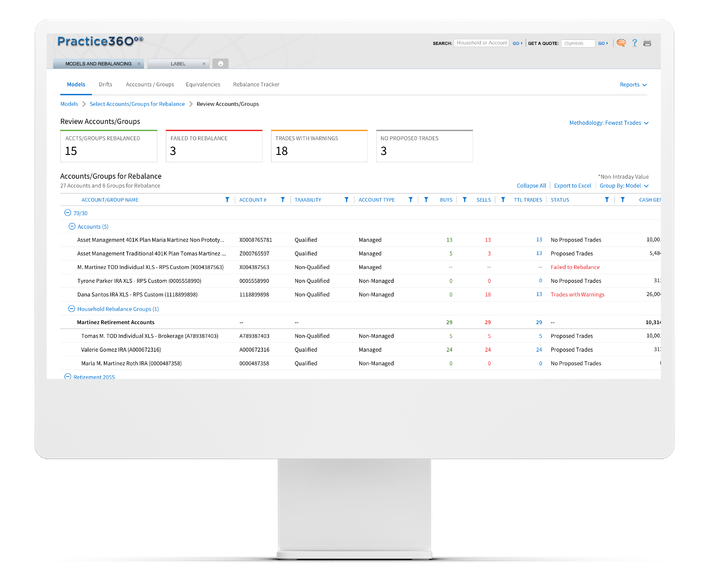Click filter icon for Taxability column
The height and width of the screenshot is (588, 717).
click(x=346, y=200)
